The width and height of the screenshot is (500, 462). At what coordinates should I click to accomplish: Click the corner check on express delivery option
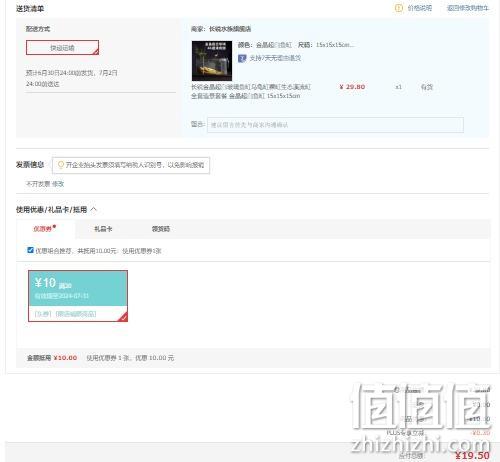coord(96,51)
